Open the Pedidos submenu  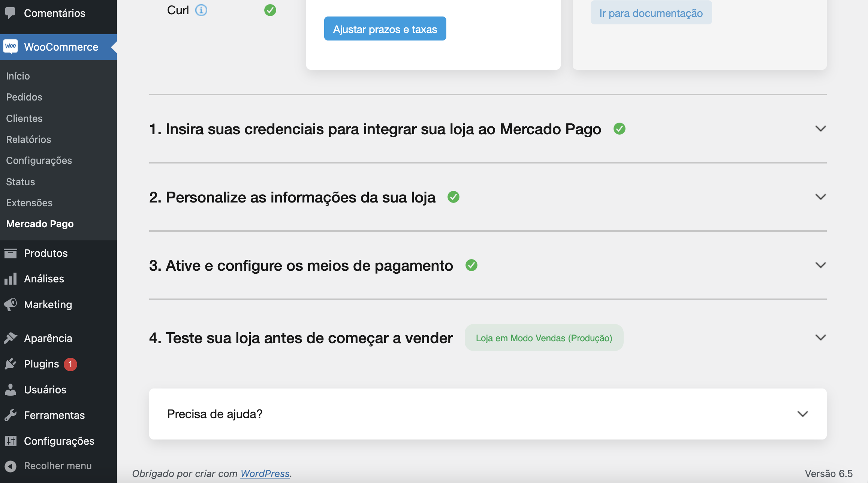(x=24, y=97)
